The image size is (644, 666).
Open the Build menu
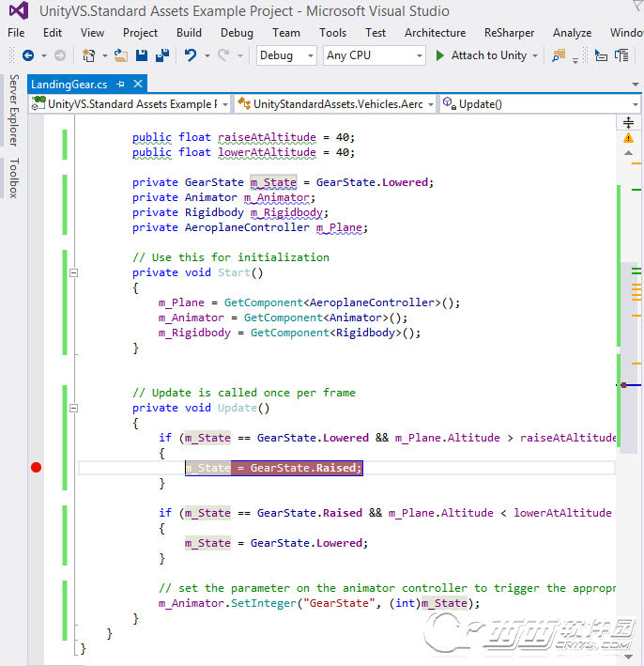pos(189,33)
